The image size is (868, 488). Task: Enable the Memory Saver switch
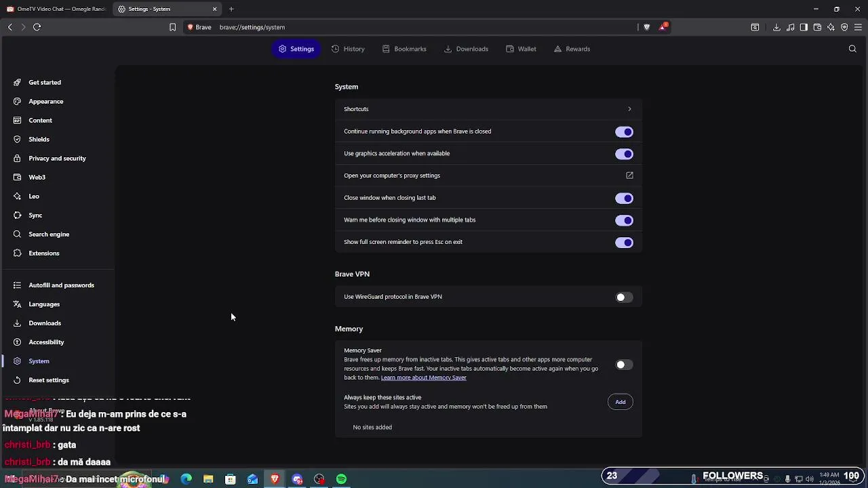[624, 365]
